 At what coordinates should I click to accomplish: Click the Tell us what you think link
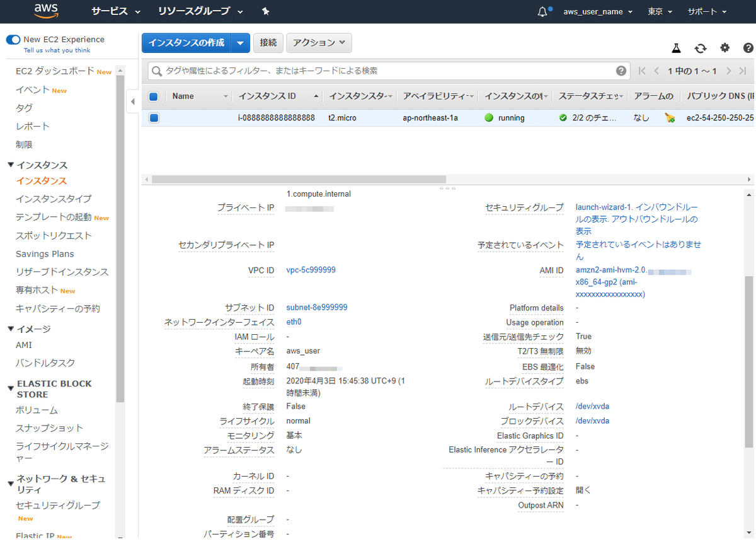57,50
